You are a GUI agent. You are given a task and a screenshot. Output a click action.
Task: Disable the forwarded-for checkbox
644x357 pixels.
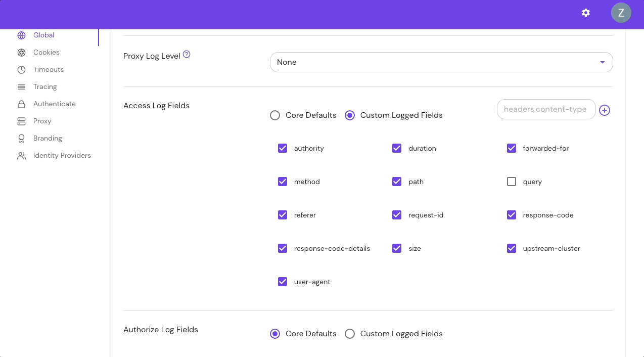(511, 148)
